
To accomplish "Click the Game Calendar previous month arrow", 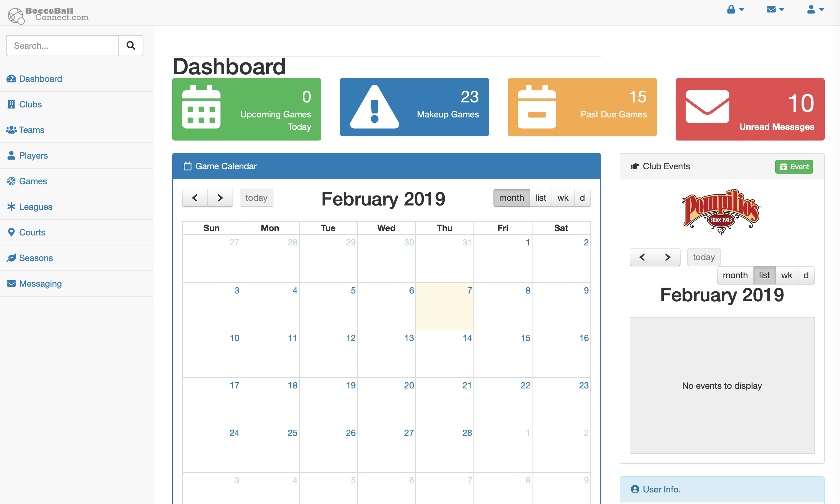I will [x=195, y=198].
